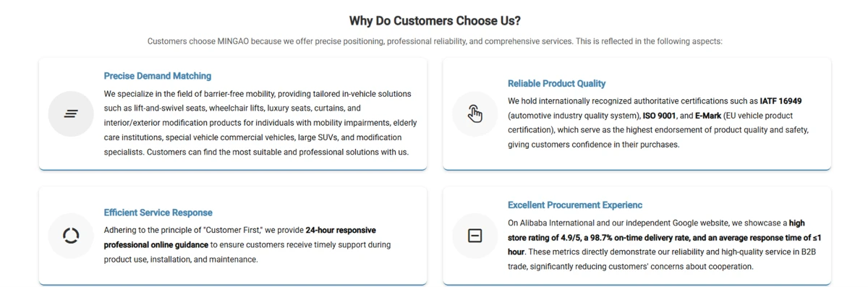Click the bold E-Mark certification text
The height and width of the screenshot is (287, 868).
(x=708, y=116)
